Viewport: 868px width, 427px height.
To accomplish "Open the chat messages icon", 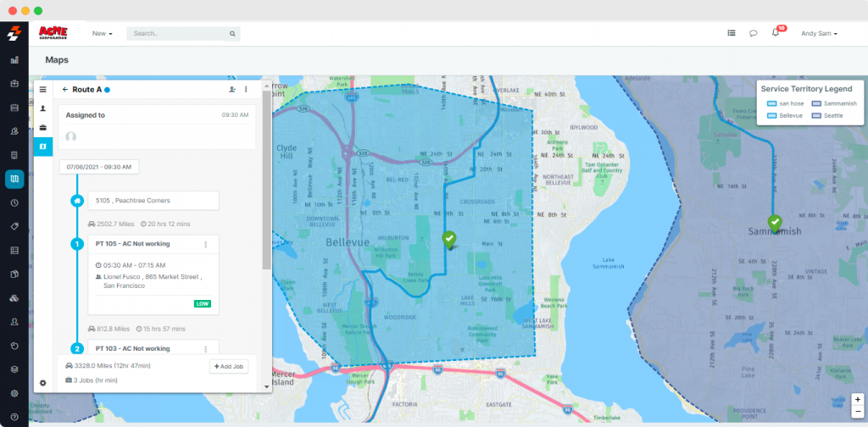I will [x=753, y=34].
